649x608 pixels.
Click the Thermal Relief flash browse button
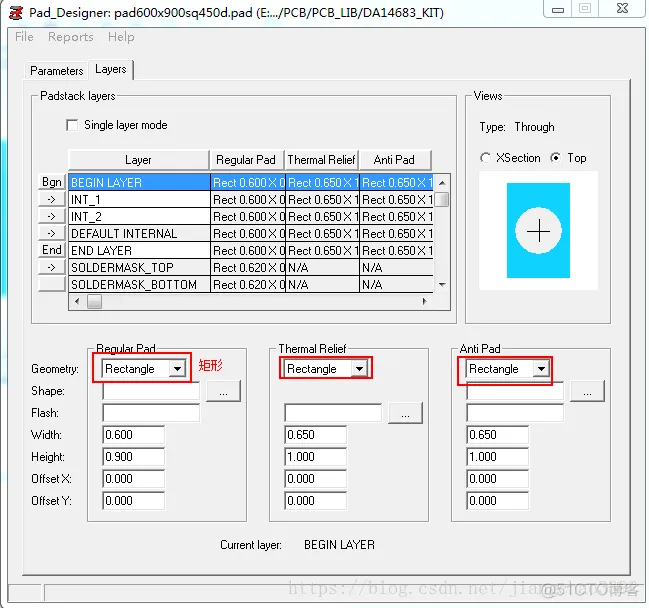tap(405, 413)
